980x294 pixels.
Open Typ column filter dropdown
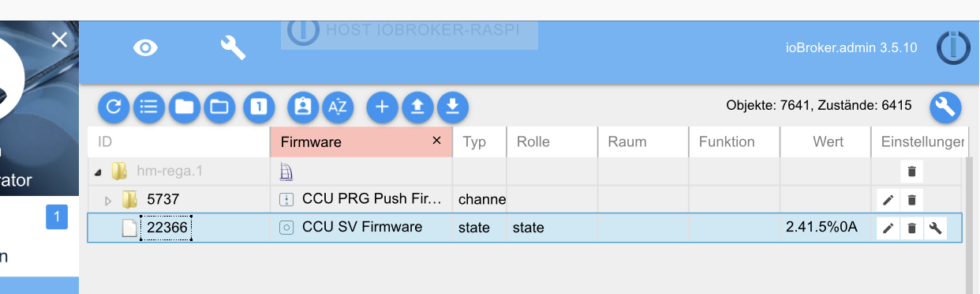pos(479,142)
